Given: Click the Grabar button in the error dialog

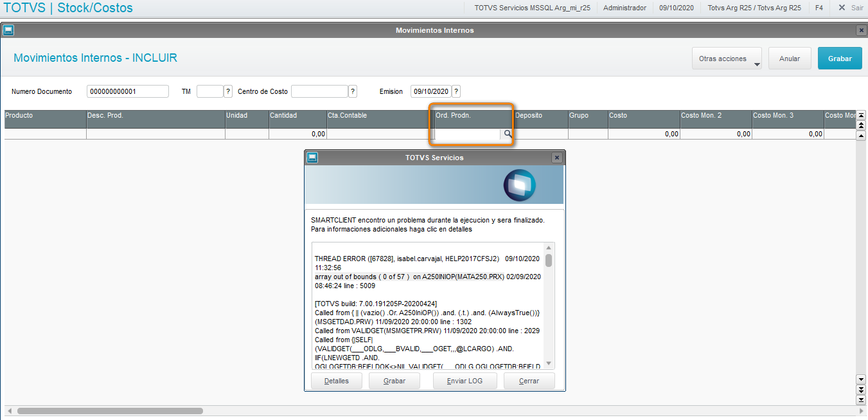Looking at the screenshot, I should (394, 381).
